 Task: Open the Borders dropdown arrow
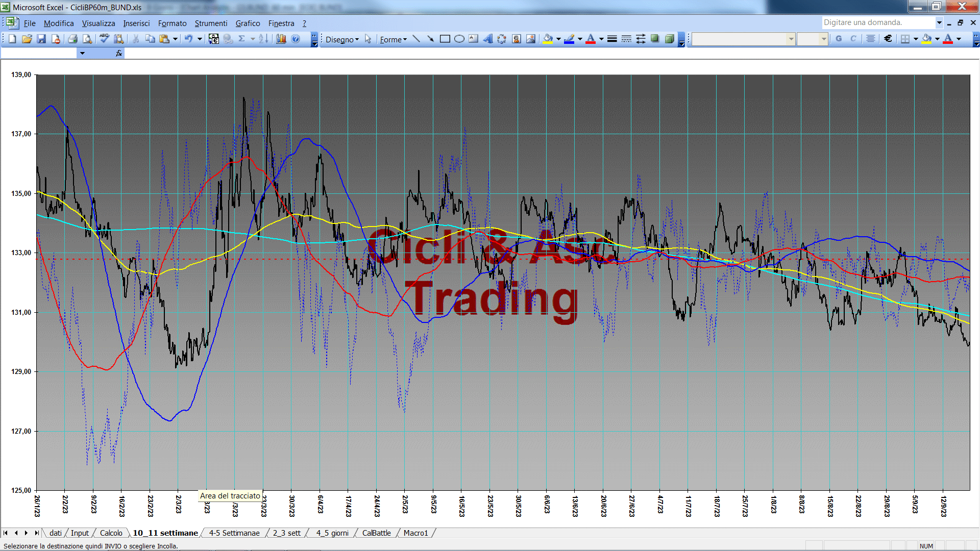pyautogui.click(x=916, y=39)
